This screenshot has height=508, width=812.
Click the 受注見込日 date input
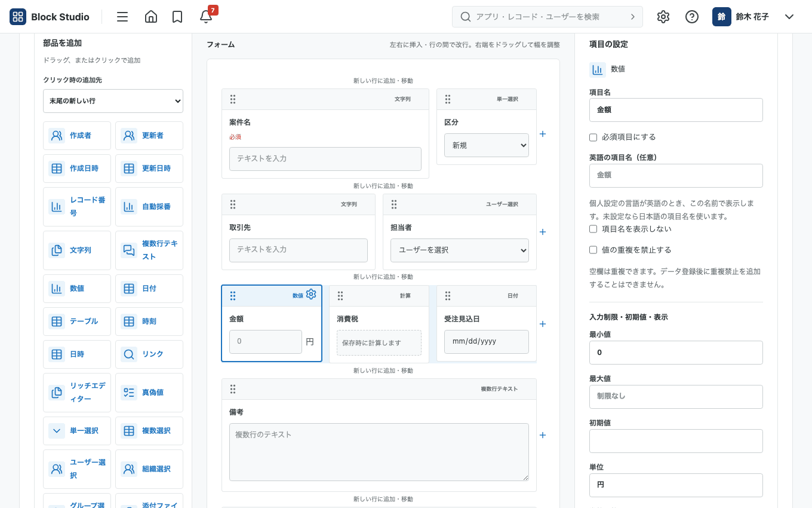tap(487, 342)
